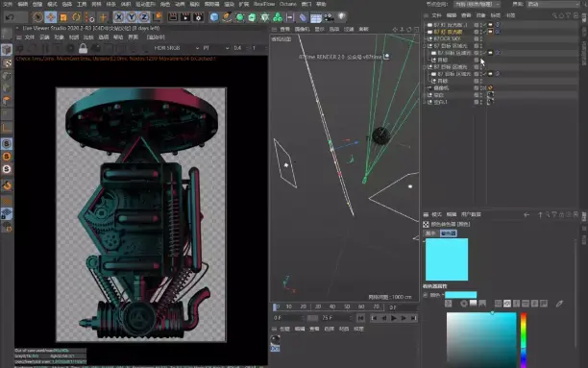Toggle visibility dots of OCR SKY object
Viewport: 588px width, 368px height.
pos(481,38)
